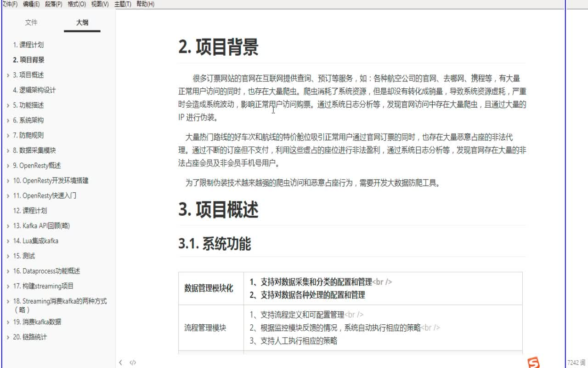Open the 格式(O) menu
This screenshot has height=368, width=588.
76,4
